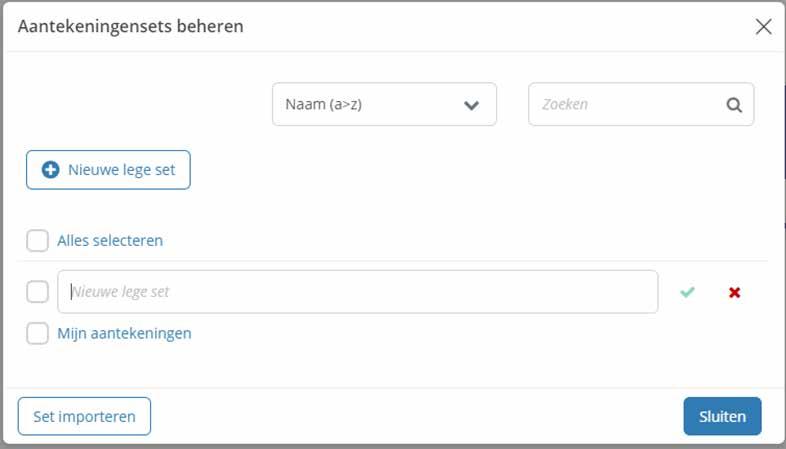Confirm new set with green checkmark
The image size is (786, 449).
click(687, 292)
